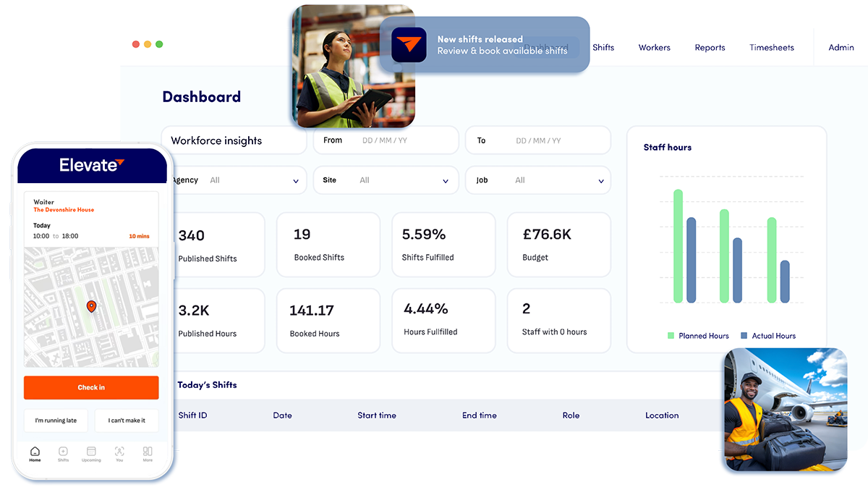
Task: Click the map on the phone screen
Action: point(91,307)
